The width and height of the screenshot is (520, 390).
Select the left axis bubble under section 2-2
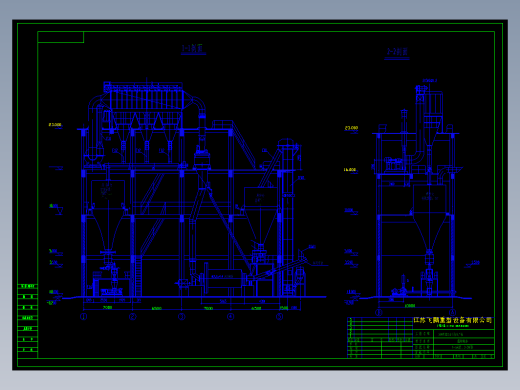tap(379, 313)
